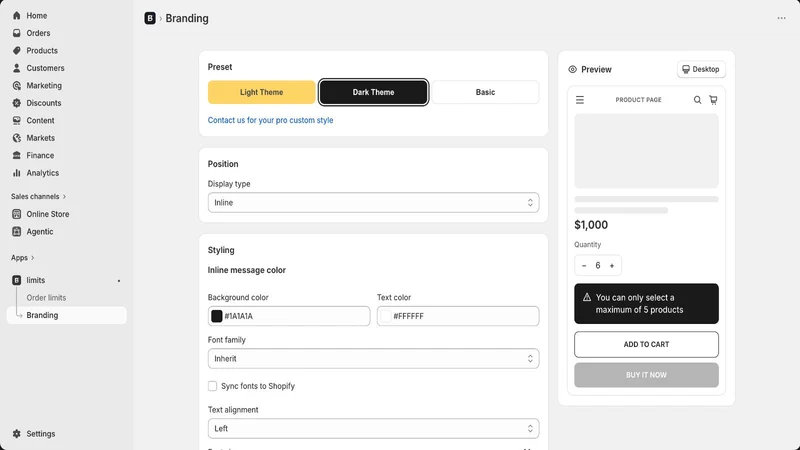800x450 pixels.
Task: Select the Branding sidebar item
Action: (66, 315)
